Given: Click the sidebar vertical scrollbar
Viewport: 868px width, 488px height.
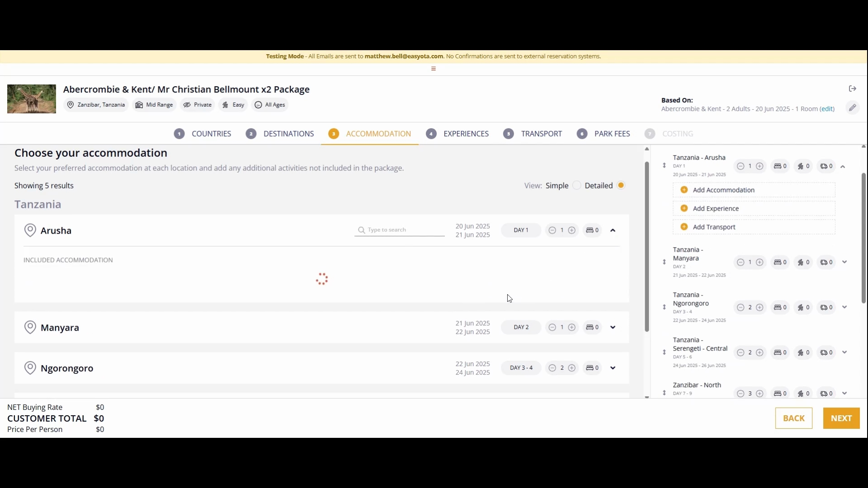Looking at the screenshot, I should click(863, 238).
